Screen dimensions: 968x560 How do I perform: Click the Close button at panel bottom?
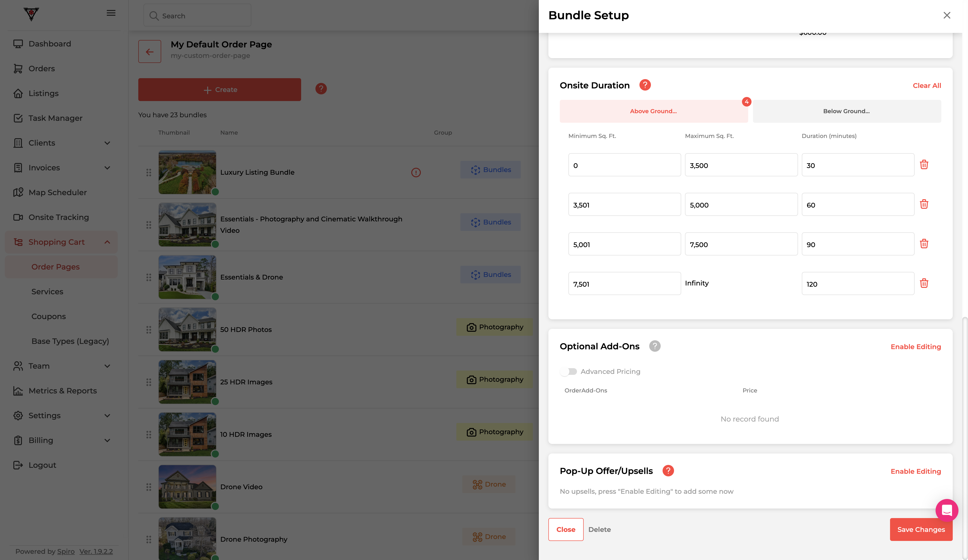click(x=566, y=529)
